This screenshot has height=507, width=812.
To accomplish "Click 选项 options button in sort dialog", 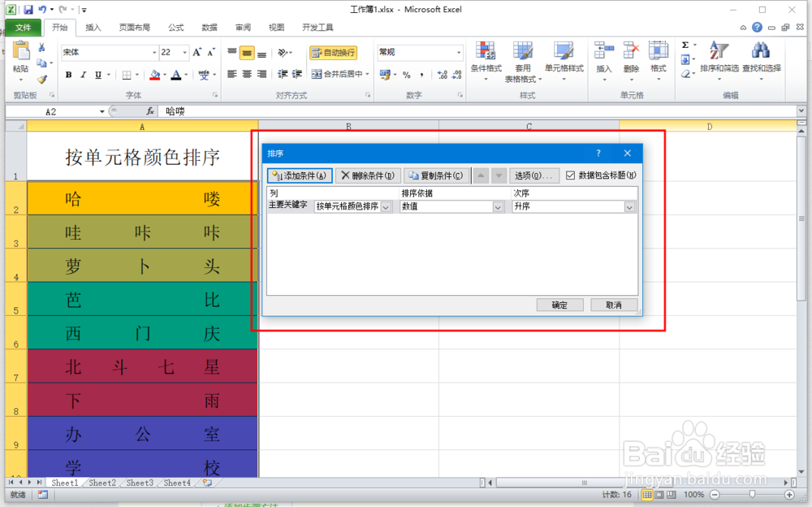I will [x=534, y=175].
